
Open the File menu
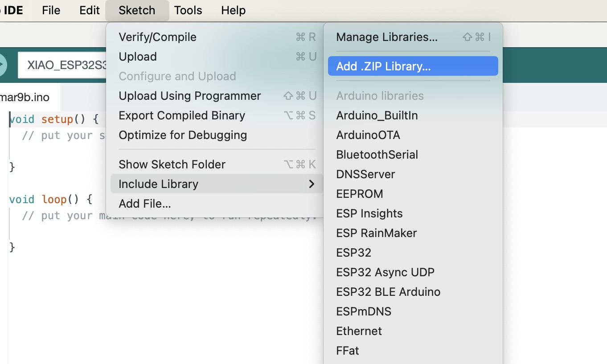click(51, 10)
